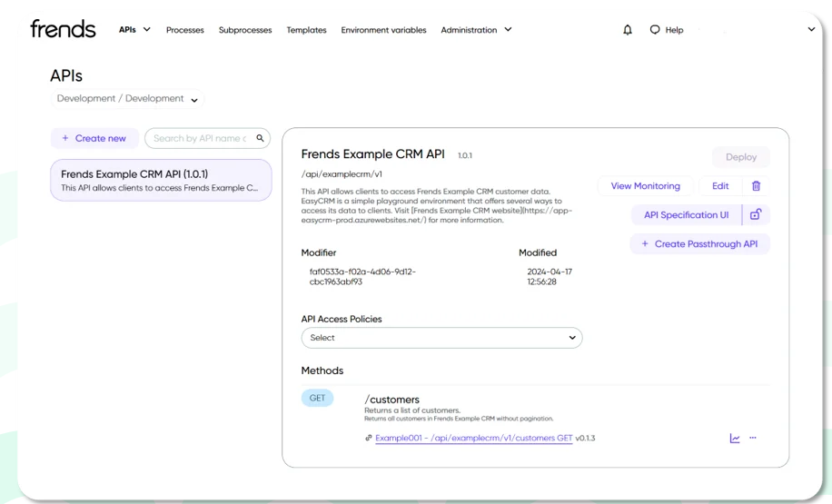Click the version label 1.0.1
This screenshot has width=832, height=504.
click(x=465, y=155)
